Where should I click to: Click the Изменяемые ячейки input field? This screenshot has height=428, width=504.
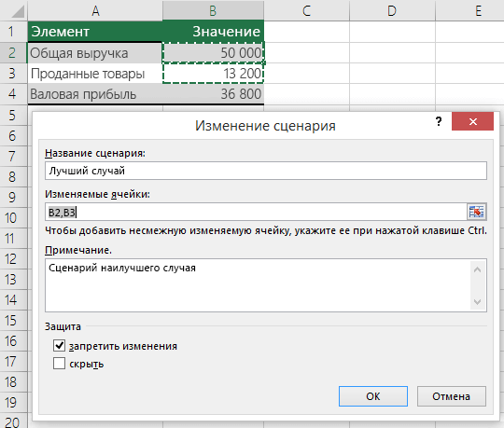pyautogui.click(x=256, y=212)
